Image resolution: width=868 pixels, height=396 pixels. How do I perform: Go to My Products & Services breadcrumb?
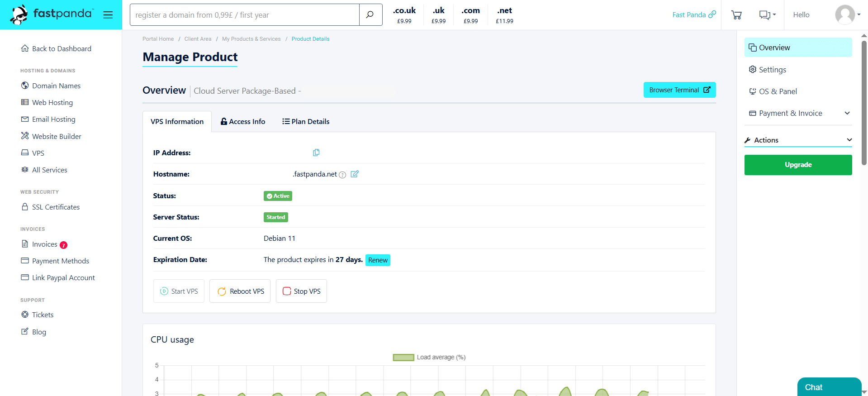[251, 39]
